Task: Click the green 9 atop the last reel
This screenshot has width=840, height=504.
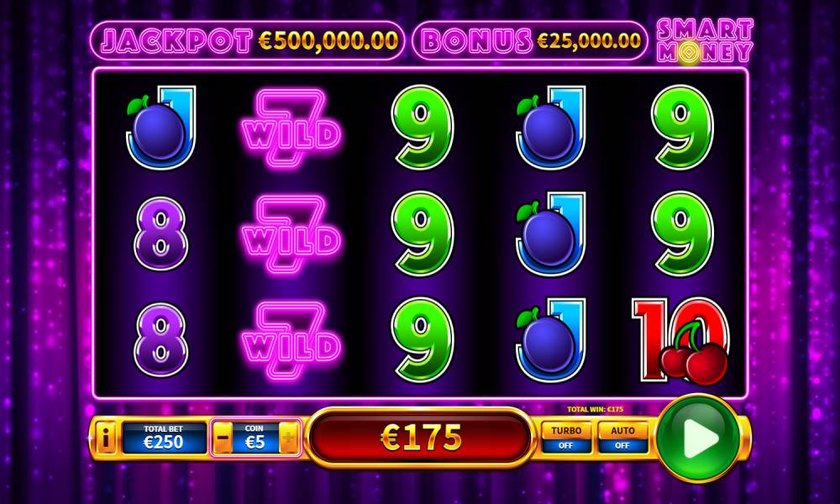Action: [x=682, y=128]
